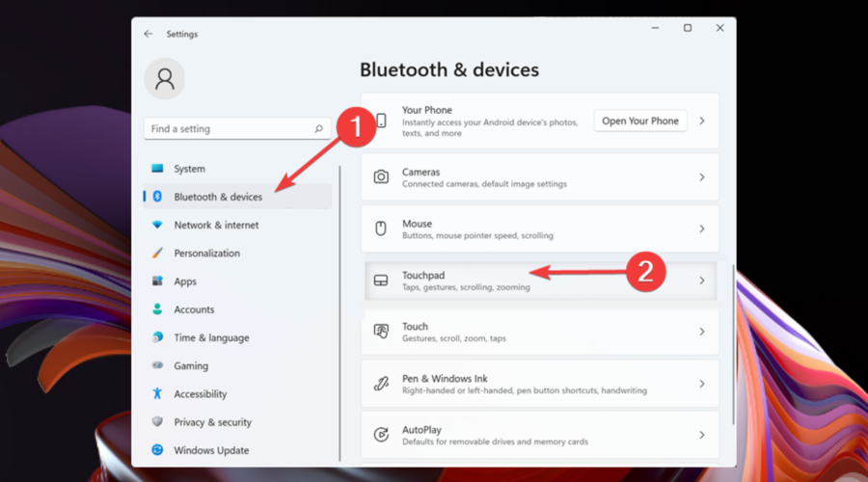Open Apps settings category
Viewport: 868px width, 482px height.
tap(237, 281)
